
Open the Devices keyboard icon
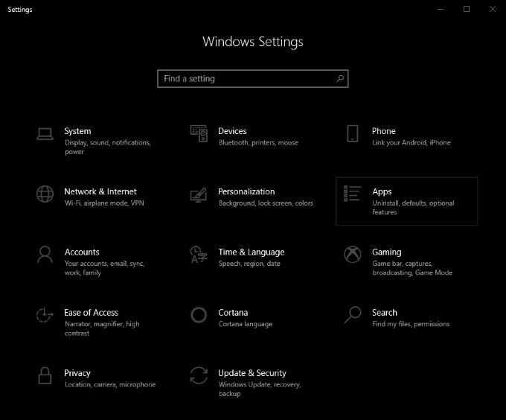click(199, 133)
